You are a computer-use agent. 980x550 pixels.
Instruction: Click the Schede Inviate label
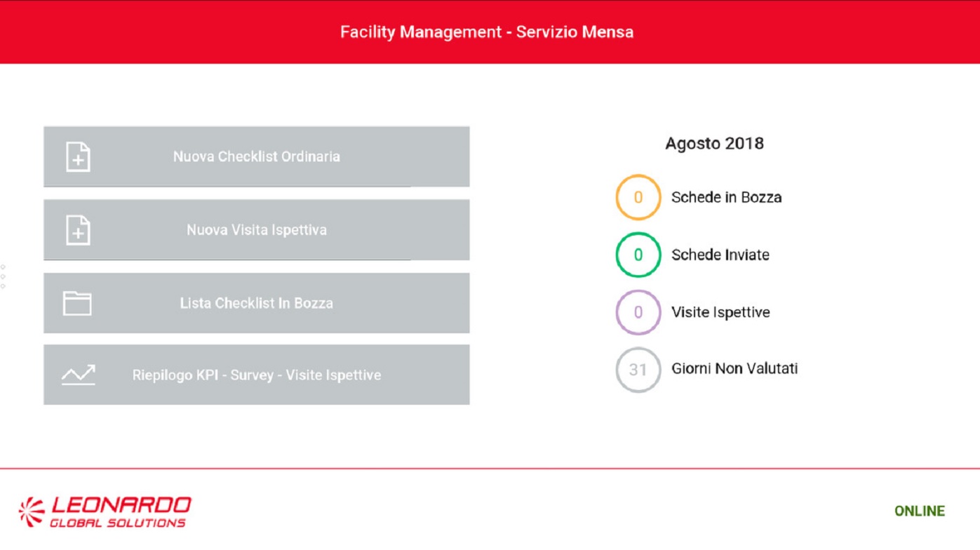[720, 255]
